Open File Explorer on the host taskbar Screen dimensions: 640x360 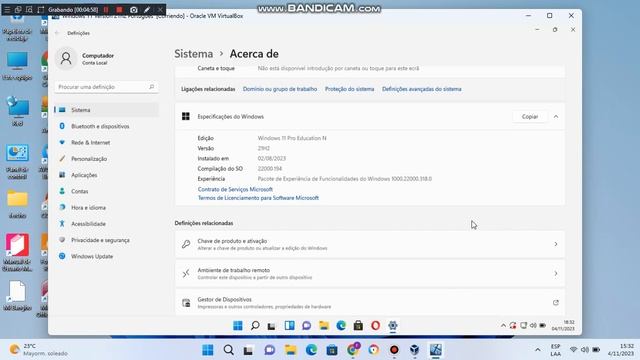click(x=291, y=350)
